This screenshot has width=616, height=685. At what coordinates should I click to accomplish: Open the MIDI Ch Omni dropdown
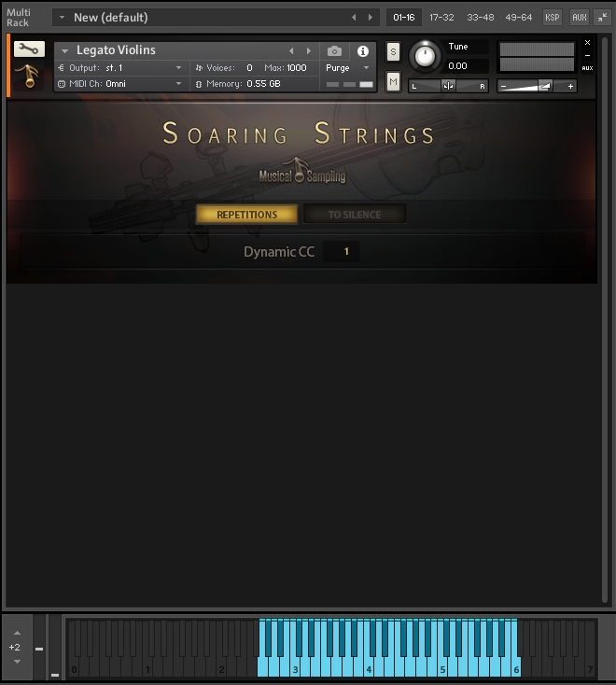[x=178, y=84]
